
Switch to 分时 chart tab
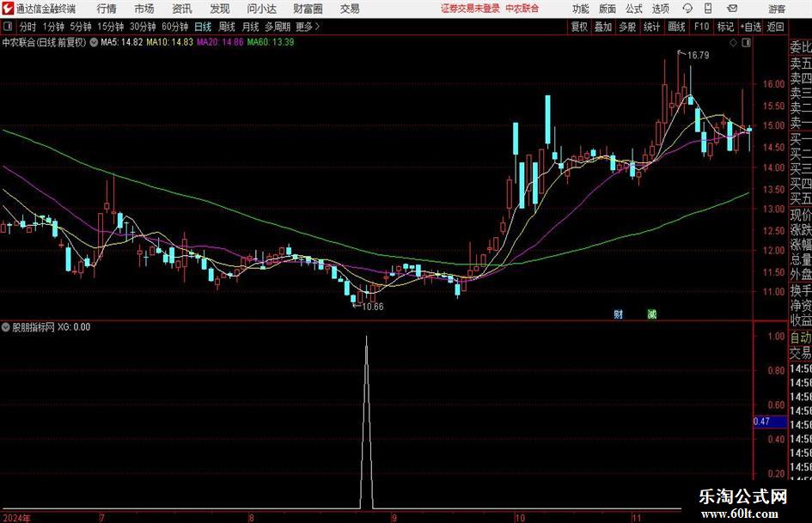pos(28,27)
